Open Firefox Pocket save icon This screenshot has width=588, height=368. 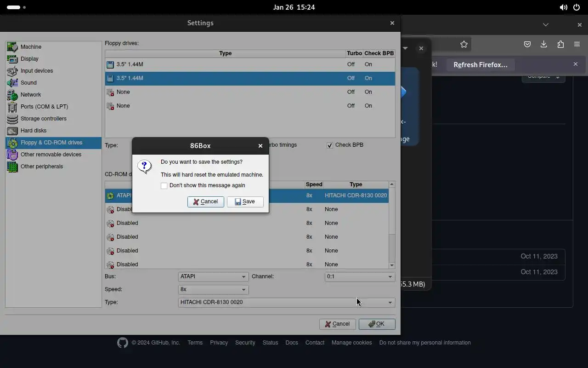527,44
